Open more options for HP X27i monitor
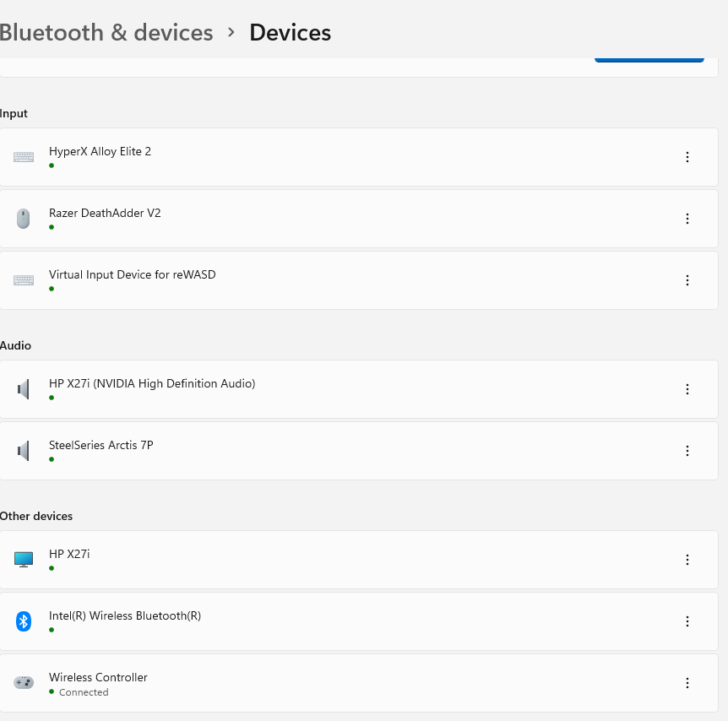The image size is (728, 721). tap(687, 560)
